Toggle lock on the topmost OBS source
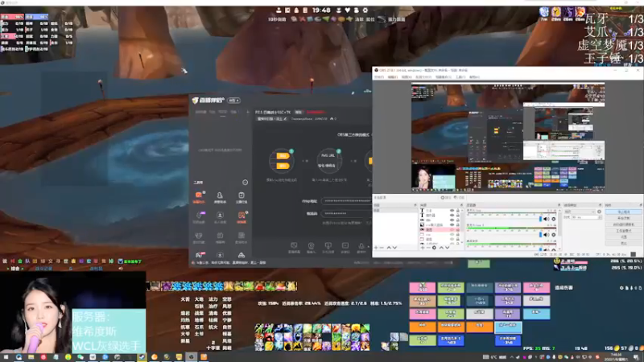644x362 pixels. click(457, 211)
